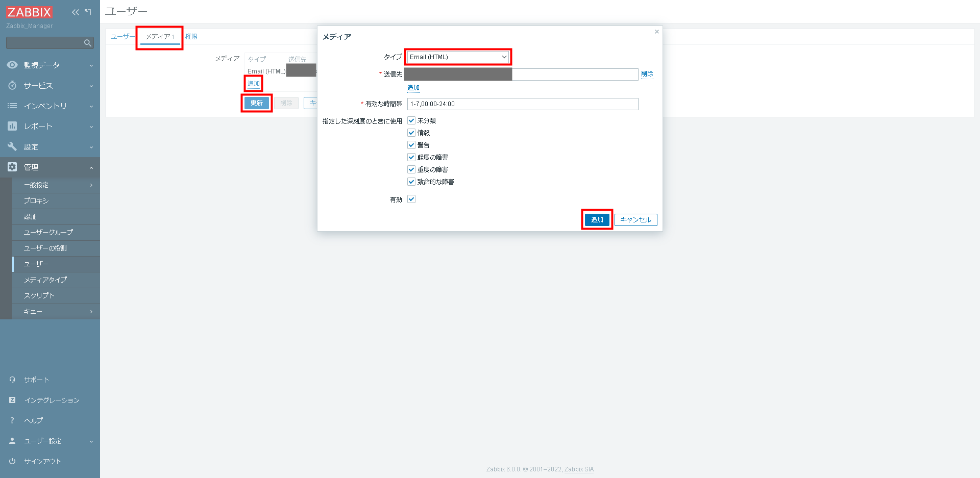Click the search magnifier icon
Screen dimensions: 980x478
88,43
